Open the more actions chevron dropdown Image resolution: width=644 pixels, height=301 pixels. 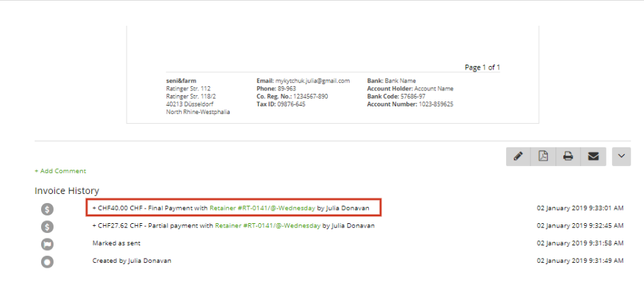pos(621,156)
